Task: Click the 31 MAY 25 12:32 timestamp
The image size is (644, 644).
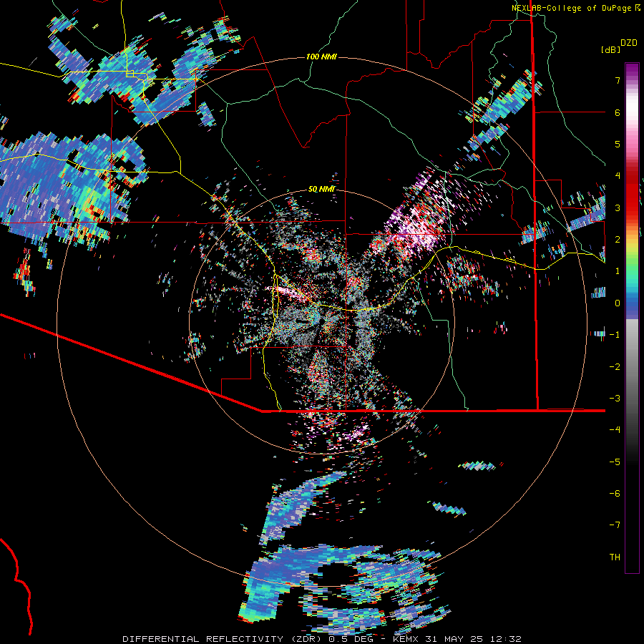Action: 474,639
